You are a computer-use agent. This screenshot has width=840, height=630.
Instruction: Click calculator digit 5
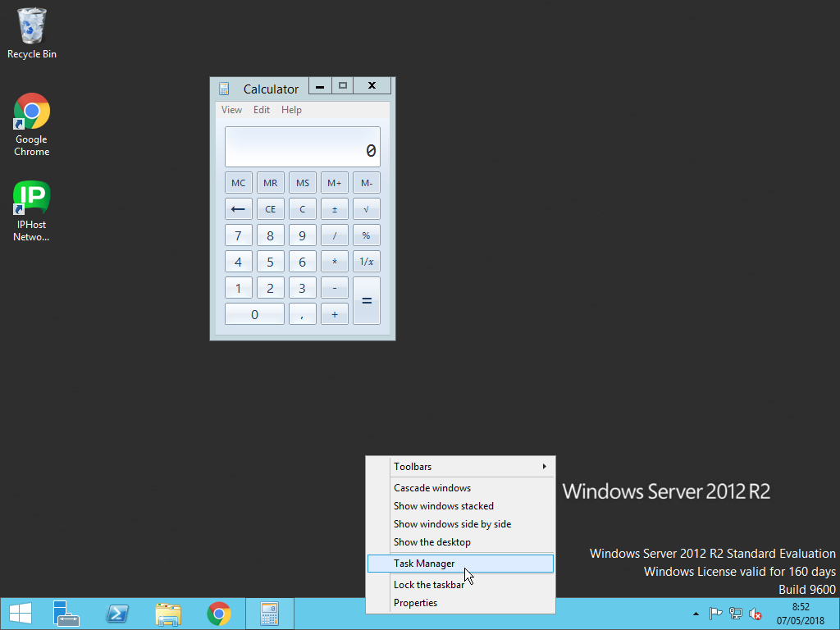tap(271, 262)
